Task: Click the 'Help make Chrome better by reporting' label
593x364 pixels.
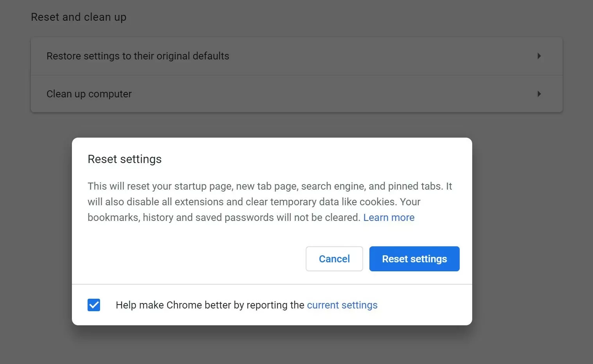Action: pyautogui.click(x=210, y=305)
